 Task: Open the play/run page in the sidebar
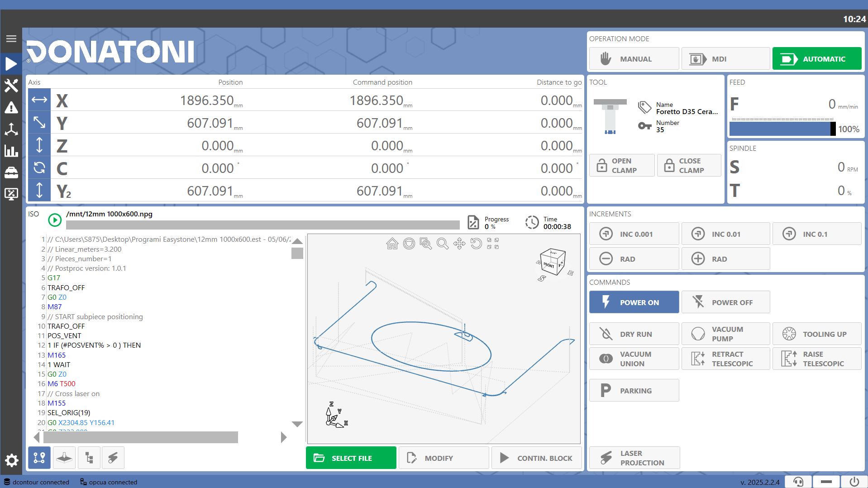tap(11, 64)
